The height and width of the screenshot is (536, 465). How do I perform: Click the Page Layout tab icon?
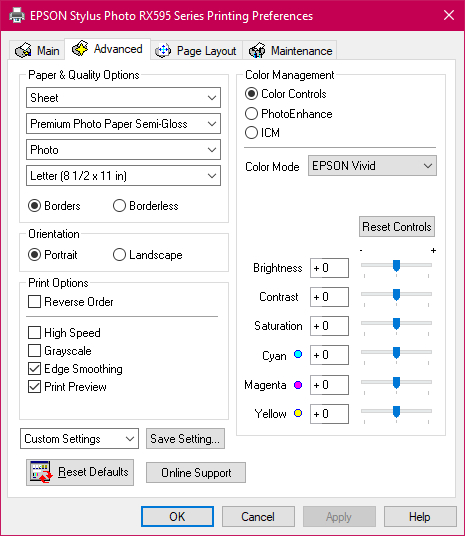pos(163,51)
